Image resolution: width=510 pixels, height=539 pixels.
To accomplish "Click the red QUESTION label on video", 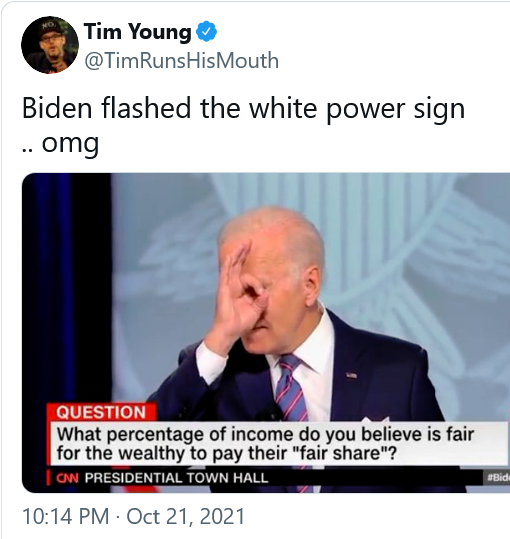I will point(101,412).
